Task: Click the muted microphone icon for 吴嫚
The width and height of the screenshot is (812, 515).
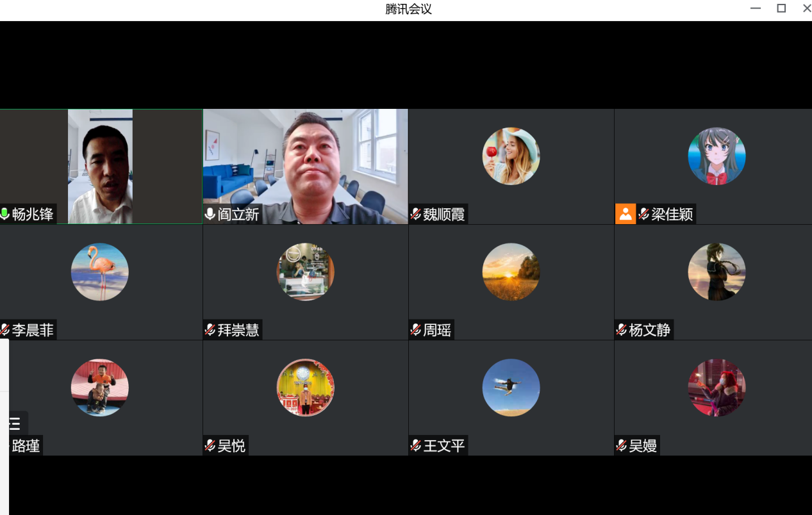Action: (621, 445)
